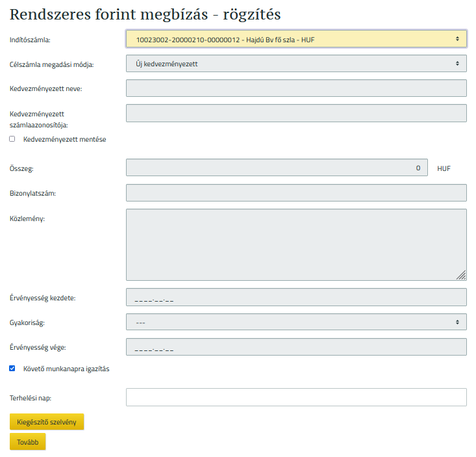Click the Követő munkanapra igazítás label text
The image size is (476, 457).
coord(66,369)
